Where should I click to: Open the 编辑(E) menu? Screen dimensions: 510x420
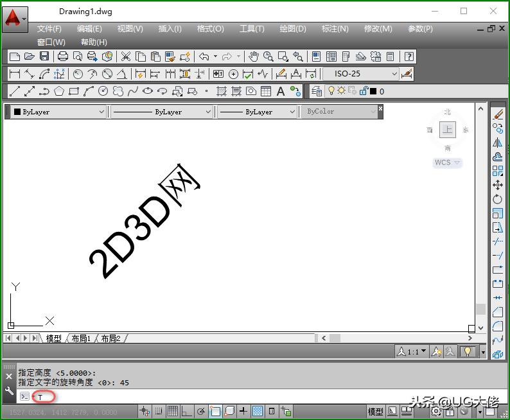click(89, 29)
